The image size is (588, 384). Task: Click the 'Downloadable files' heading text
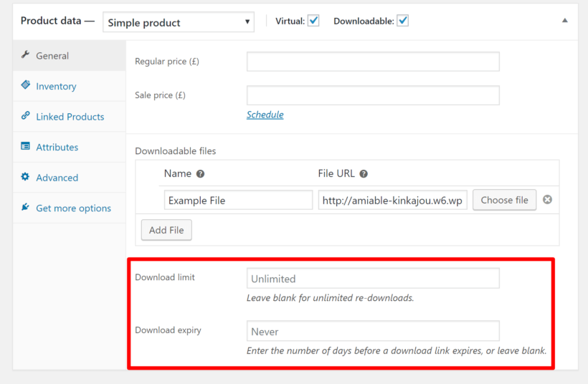coord(176,151)
